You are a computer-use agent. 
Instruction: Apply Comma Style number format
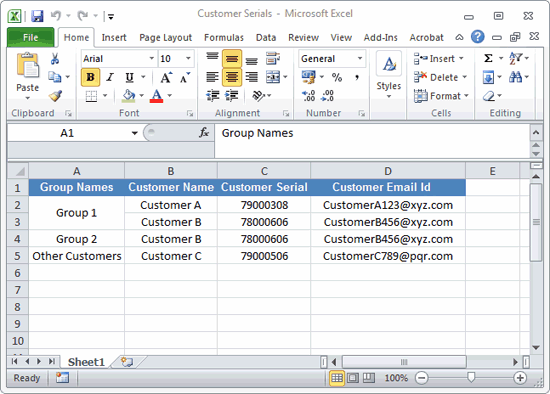357,77
